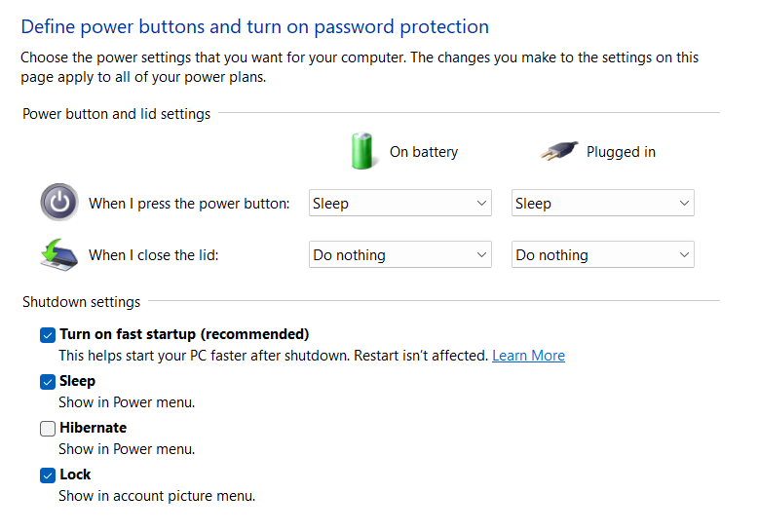Click the "Shutdown settings" section label
Image resolution: width=759 pixels, height=532 pixels.
pos(81,302)
